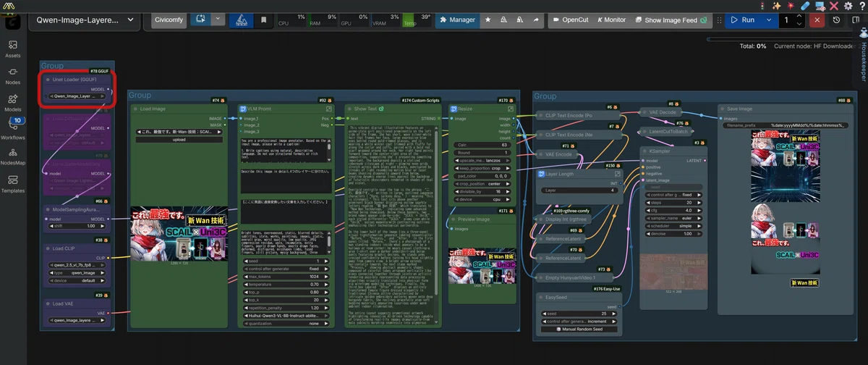Click the blue eraser icon top-right
868x365 pixels.
pyautogui.click(x=805, y=5)
